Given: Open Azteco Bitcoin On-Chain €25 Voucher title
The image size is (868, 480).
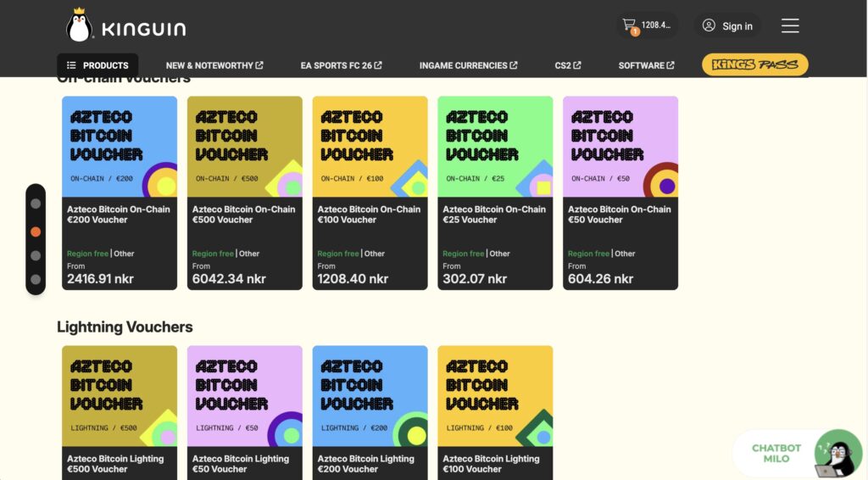Looking at the screenshot, I should [494, 215].
